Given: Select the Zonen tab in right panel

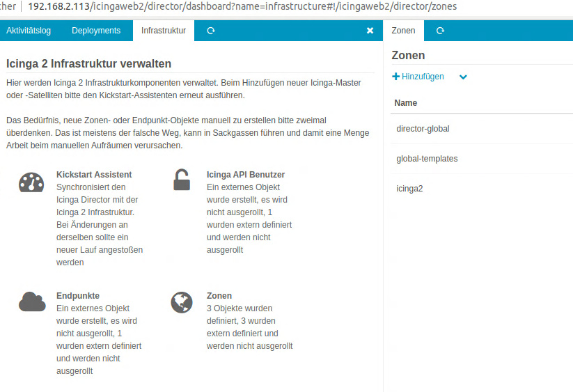Looking at the screenshot, I should 404,31.
